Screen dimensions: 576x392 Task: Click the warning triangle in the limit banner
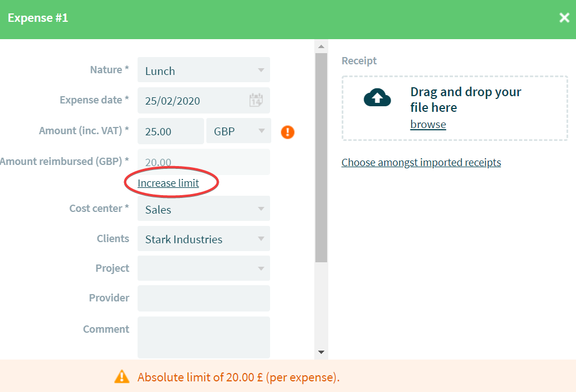122,377
